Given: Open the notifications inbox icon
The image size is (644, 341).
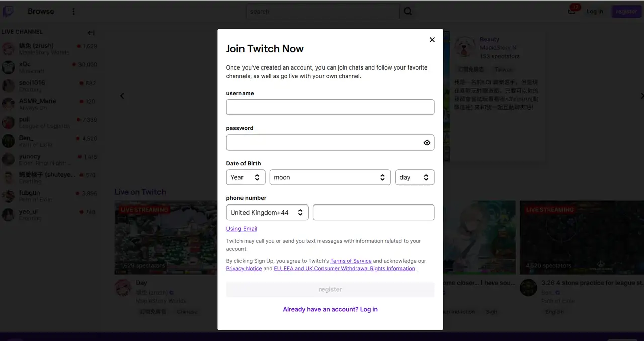Looking at the screenshot, I should click(x=572, y=11).
